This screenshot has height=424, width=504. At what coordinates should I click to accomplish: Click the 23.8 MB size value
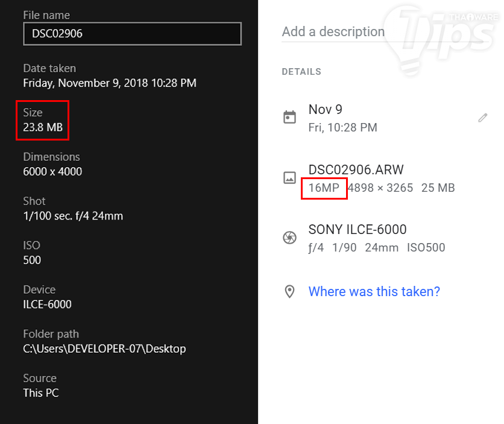tap(43, 127)
